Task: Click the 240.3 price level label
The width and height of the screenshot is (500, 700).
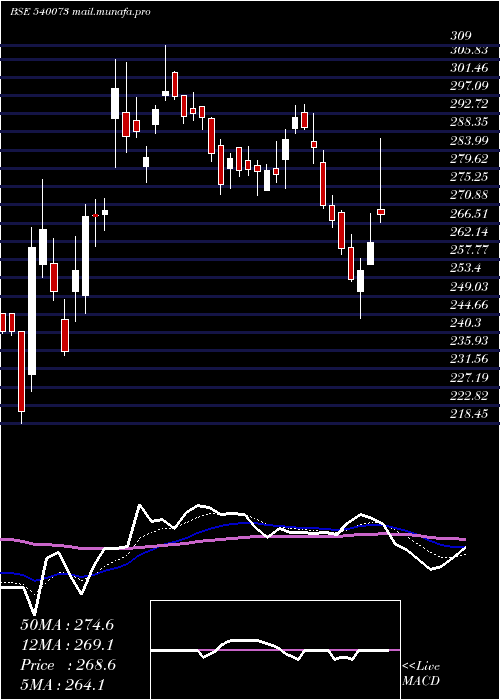Action: point(466,323)
